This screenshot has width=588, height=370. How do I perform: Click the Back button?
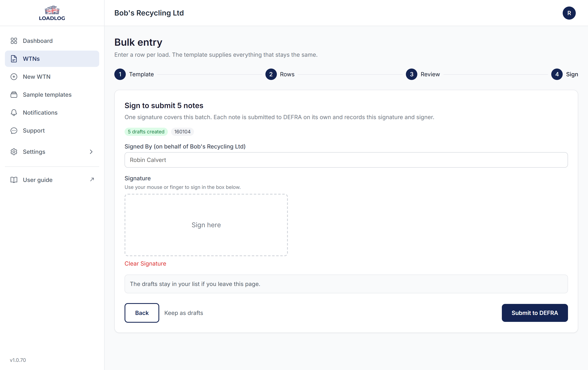coord(142,313)
